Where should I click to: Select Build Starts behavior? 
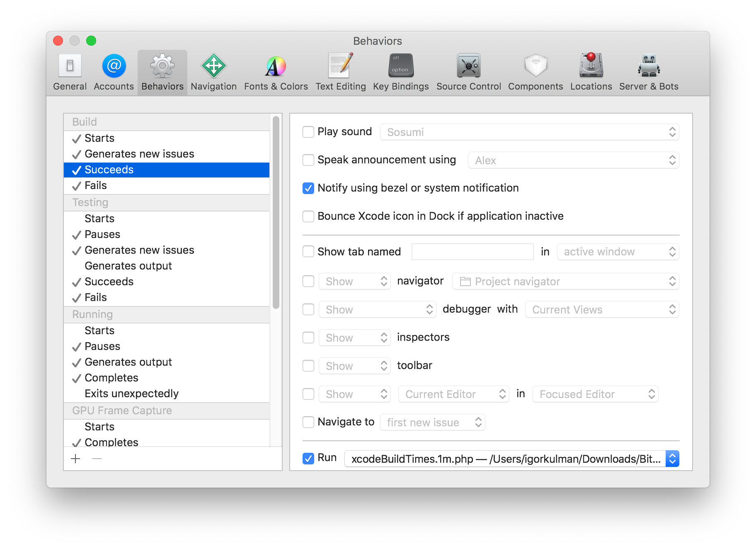tap(167, 138)
